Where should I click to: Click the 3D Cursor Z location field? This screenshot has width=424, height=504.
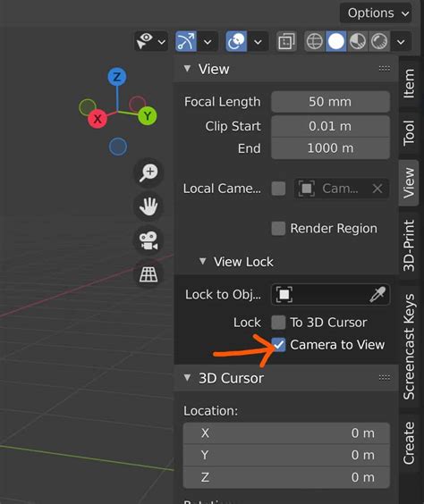click(286, 477)
